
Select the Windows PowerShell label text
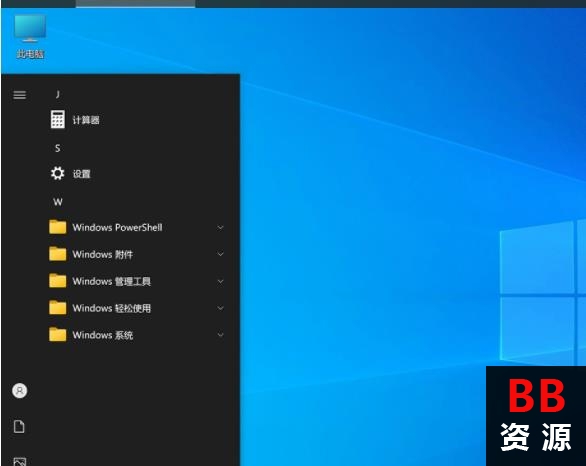pos(117,227)
